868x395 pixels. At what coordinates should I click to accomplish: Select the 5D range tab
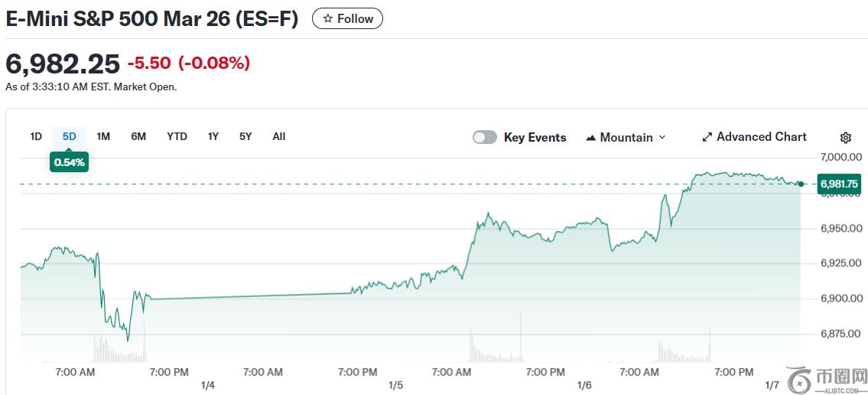69,136
